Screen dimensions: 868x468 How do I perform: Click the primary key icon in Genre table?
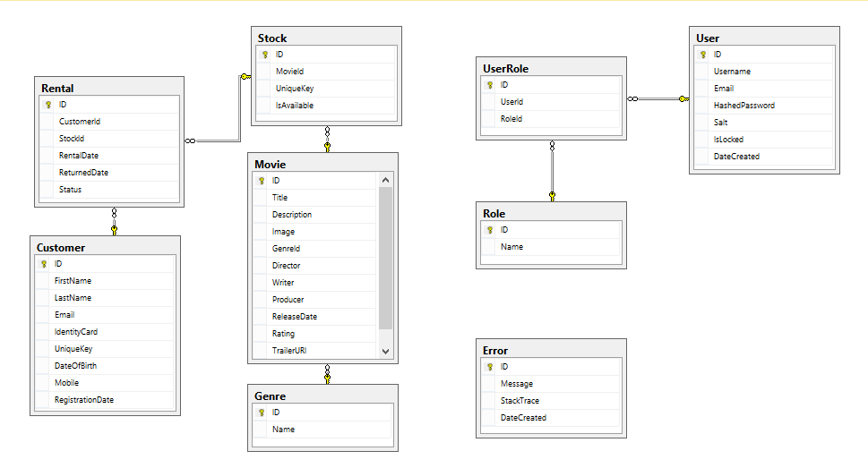262,413
